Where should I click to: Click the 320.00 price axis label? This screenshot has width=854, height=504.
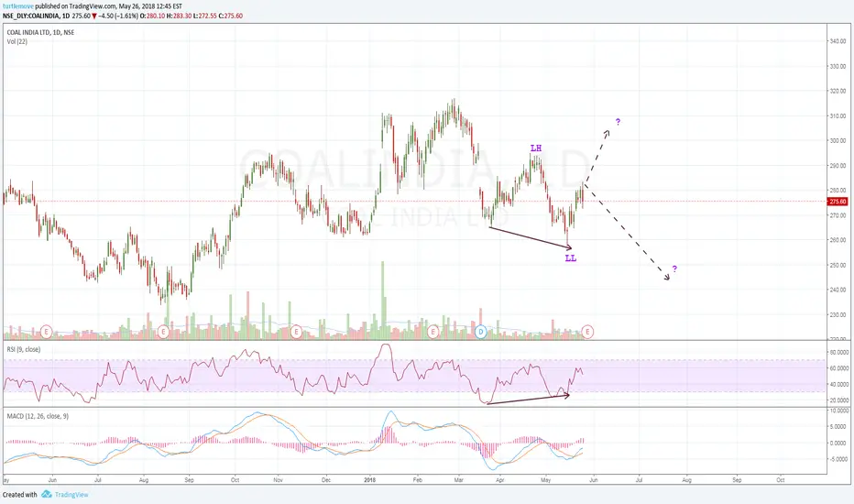(838, 91)
